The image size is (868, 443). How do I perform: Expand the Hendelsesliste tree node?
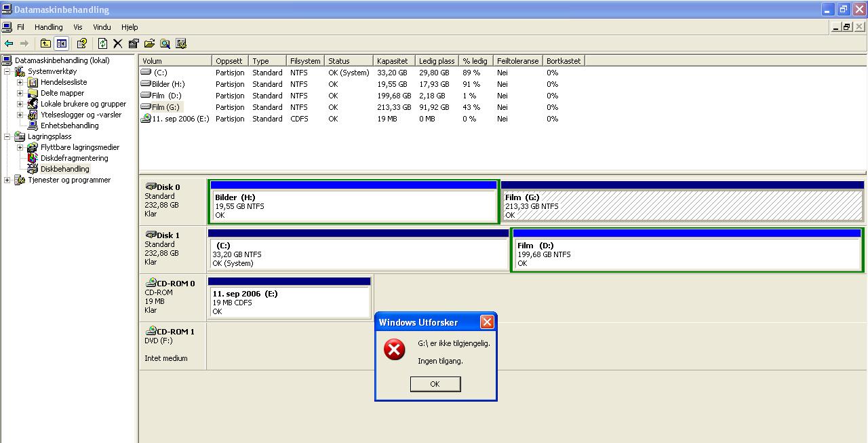point(20,82)
